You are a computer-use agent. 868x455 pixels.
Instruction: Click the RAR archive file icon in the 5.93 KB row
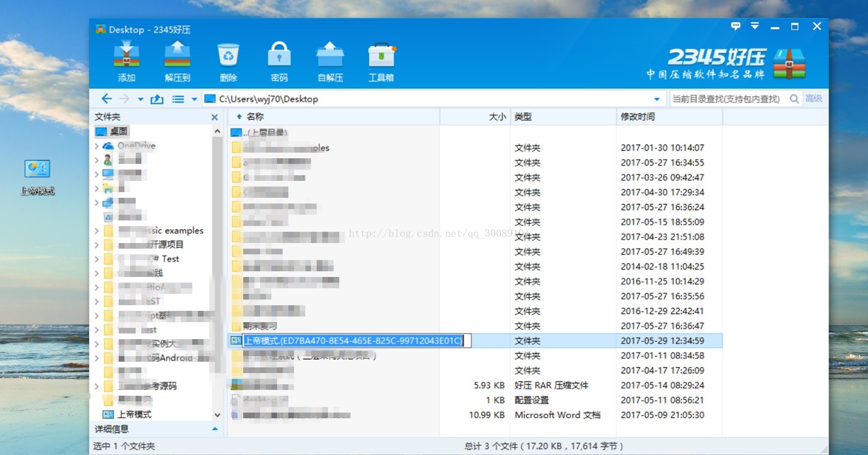click(236, 385)
